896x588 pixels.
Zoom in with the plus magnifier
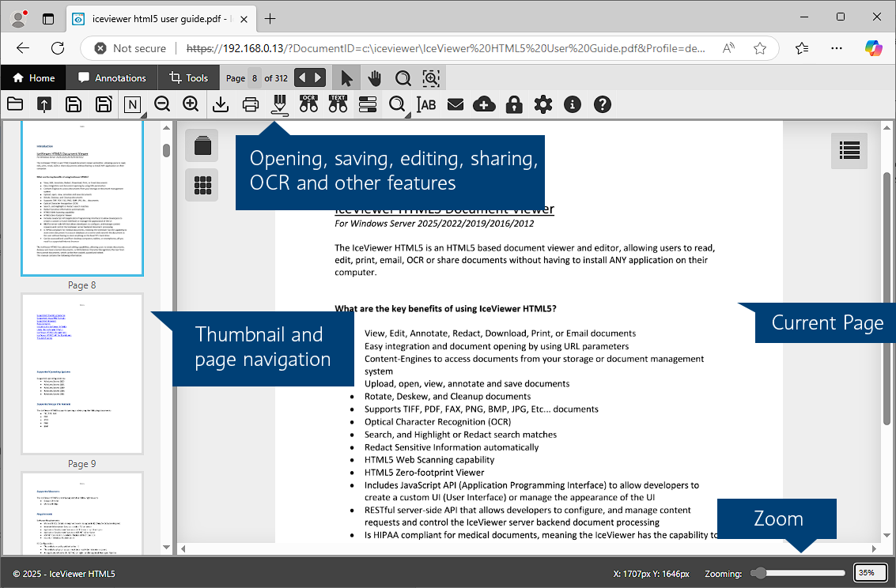(x=191, y=104)
